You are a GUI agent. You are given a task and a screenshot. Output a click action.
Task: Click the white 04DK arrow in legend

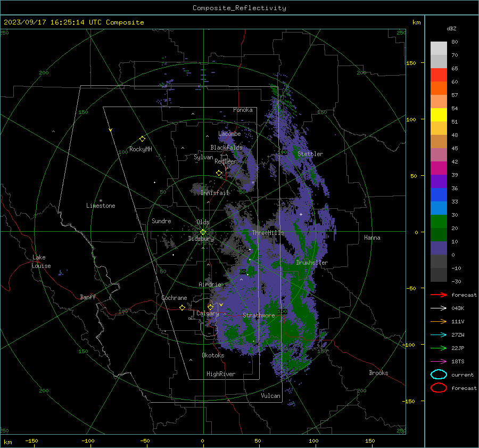[439, 308]
